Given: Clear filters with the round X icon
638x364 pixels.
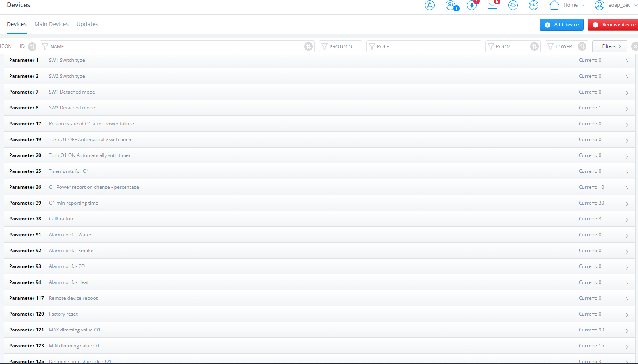Looking at the screenshot, I should click(635, 46).
